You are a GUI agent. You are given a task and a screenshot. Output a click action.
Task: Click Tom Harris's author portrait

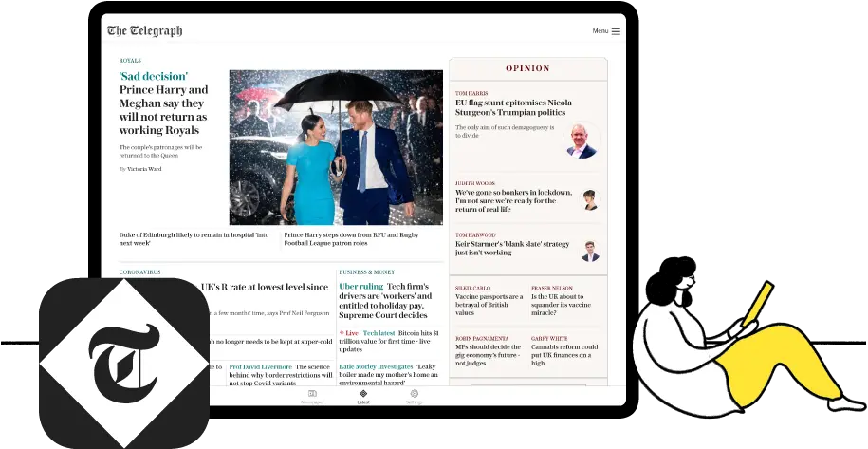click(582, 140)
